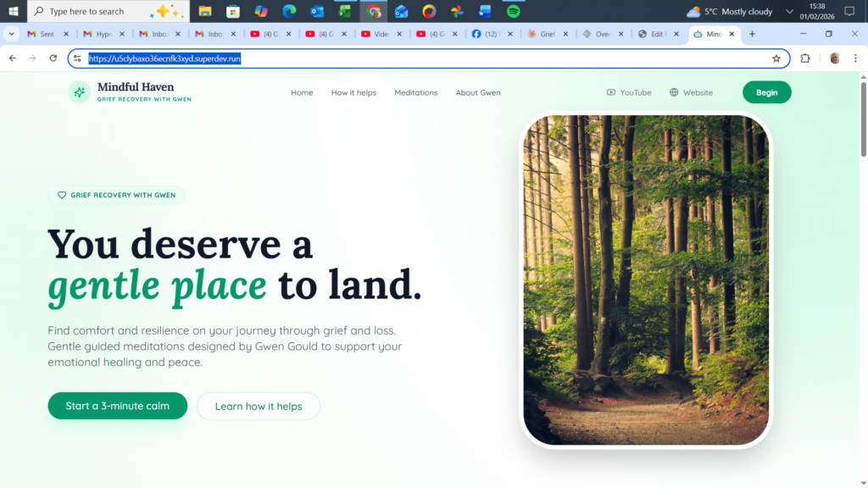The width and height of the screenshot is (868, 488).
Task: Bookmark this page with the star icon
Action: 776,58
